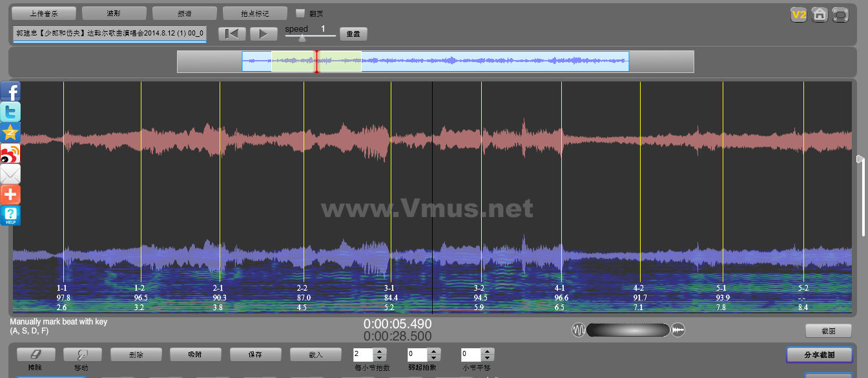The image size is (868, 378).
Task: Open the HELP question mark icon
Action: (10, 215)
